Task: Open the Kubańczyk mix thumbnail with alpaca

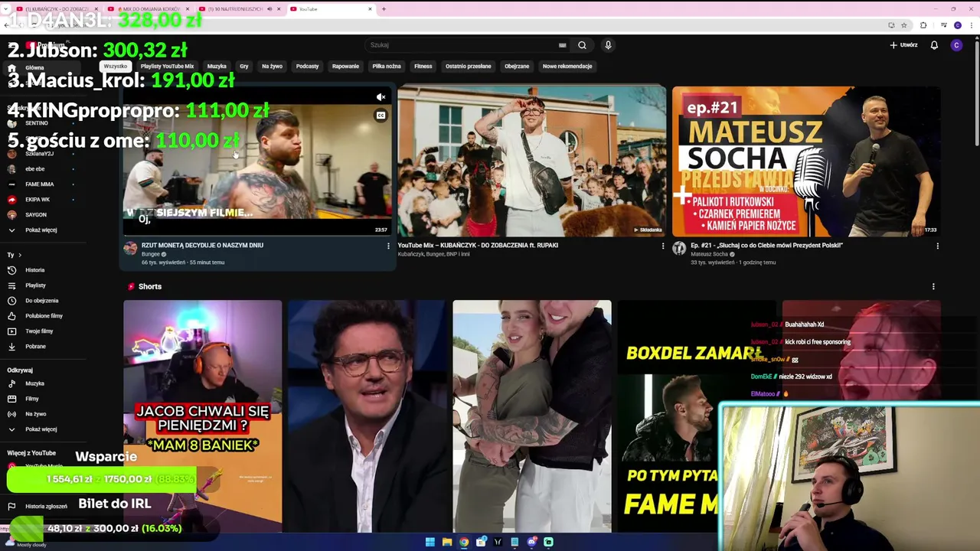Action: pos(532,161)
